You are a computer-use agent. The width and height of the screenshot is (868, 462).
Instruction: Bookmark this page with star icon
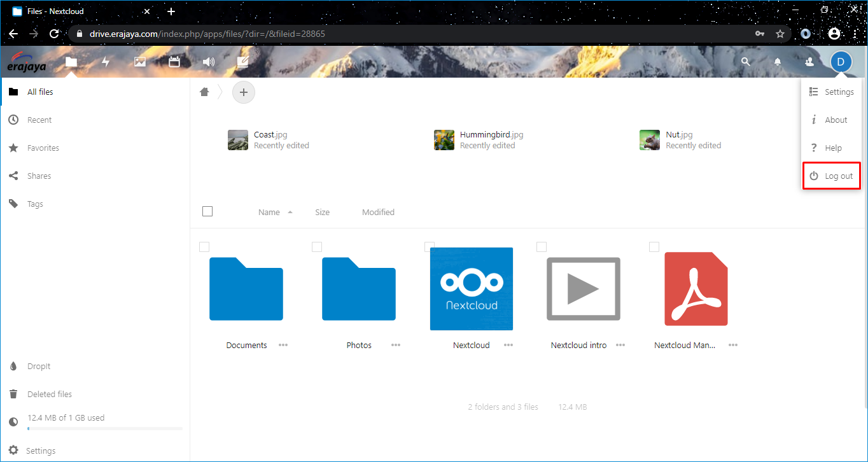click(x=780, y=34)
